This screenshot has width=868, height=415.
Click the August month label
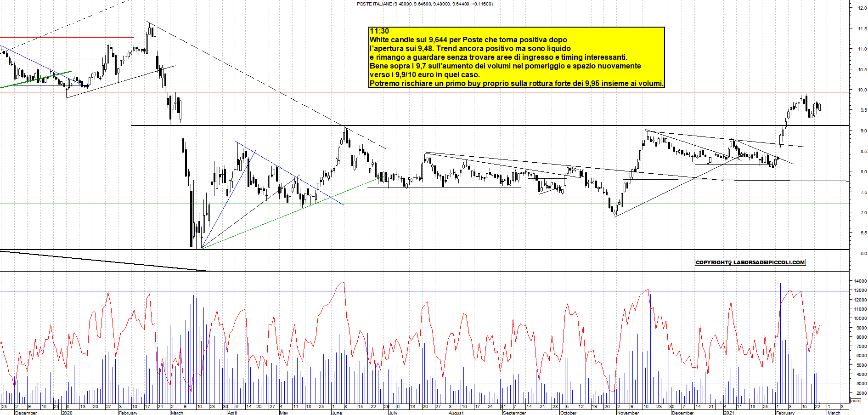point(456,413)
